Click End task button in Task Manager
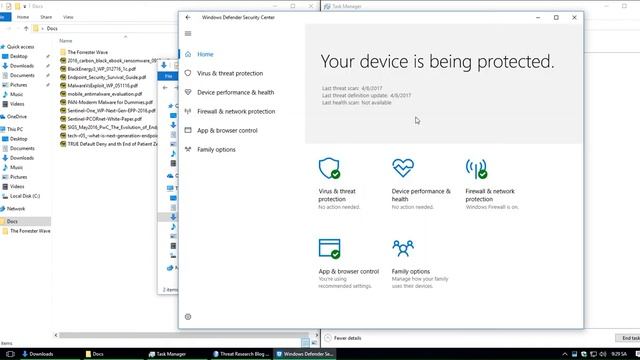 click(x=629, y=338)
